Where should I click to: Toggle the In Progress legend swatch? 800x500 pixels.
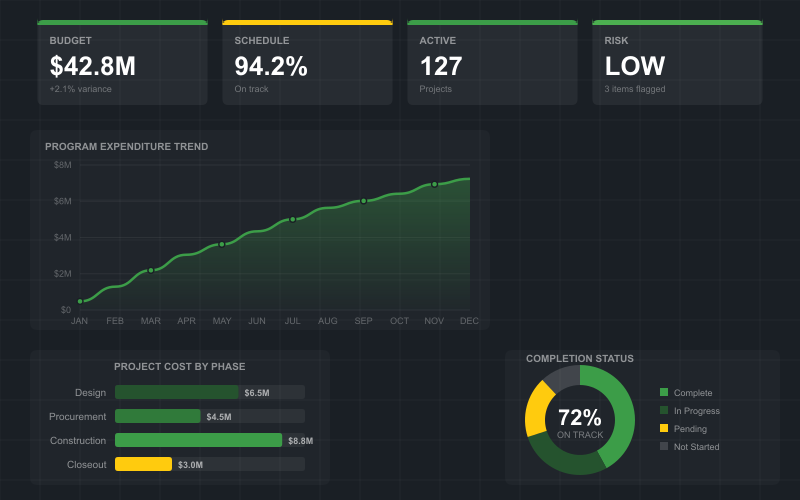(664, 410)
